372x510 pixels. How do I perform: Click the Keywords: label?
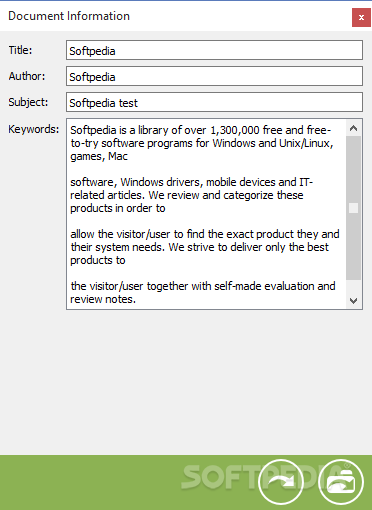click(x=33, y=129)
